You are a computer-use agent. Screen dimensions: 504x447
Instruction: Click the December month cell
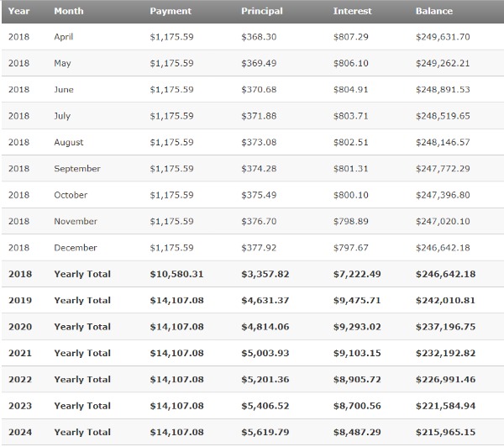(x=75, y=248)
